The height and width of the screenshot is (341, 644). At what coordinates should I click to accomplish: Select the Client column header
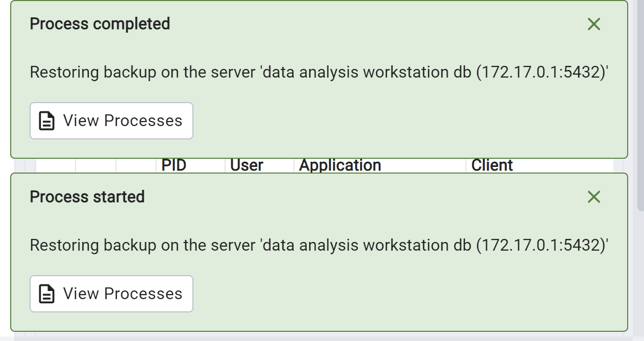492,165
